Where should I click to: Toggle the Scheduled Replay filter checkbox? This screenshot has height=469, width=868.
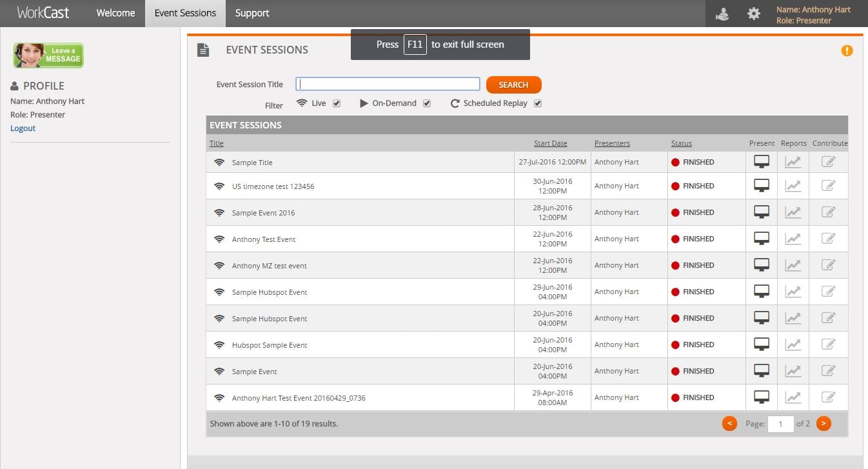coord(538,103)
